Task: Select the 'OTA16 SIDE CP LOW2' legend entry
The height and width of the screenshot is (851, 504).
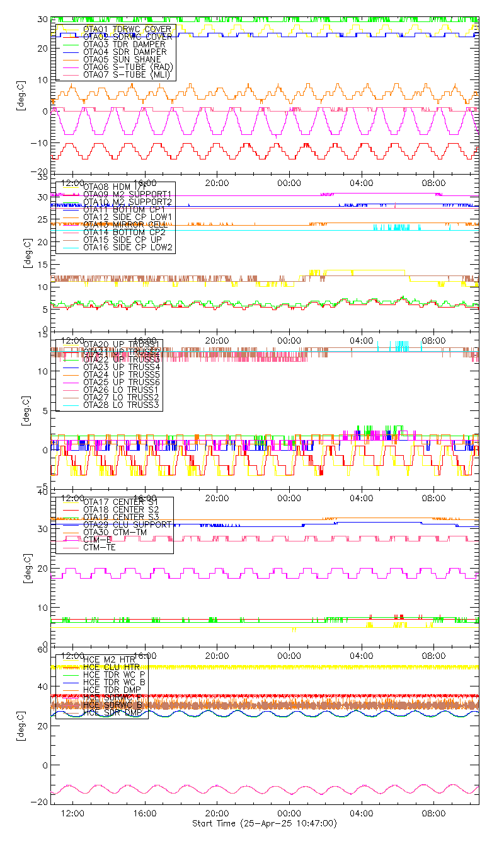Action: (x=128, y=247)
